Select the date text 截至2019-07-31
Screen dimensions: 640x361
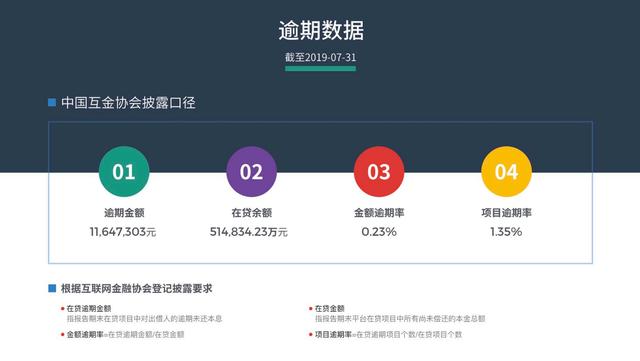pyautogui.click(x=320, y=57)
